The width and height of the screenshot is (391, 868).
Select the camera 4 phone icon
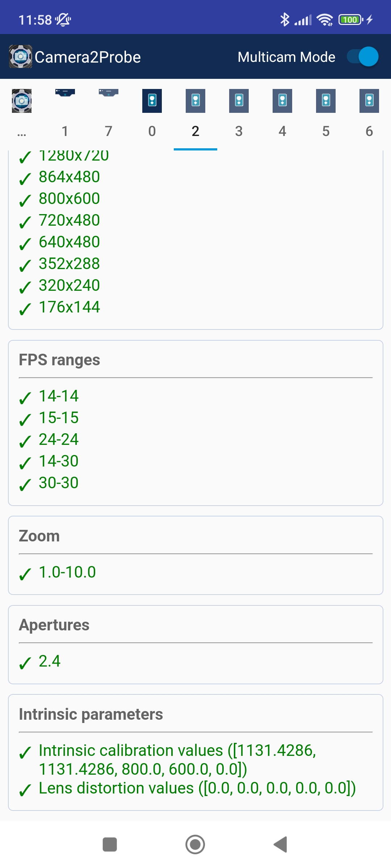[282, 101]
